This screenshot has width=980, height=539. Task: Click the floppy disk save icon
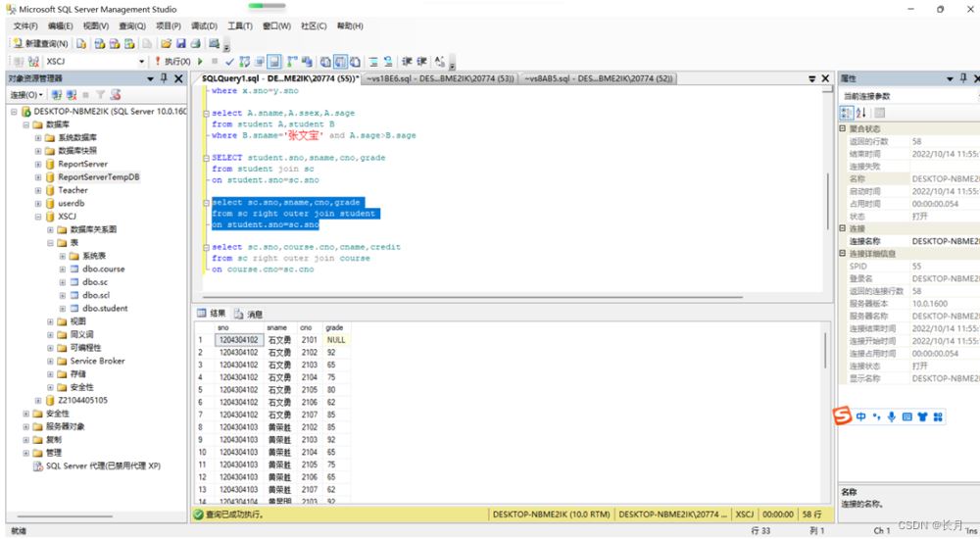click(x=180, y=44)
